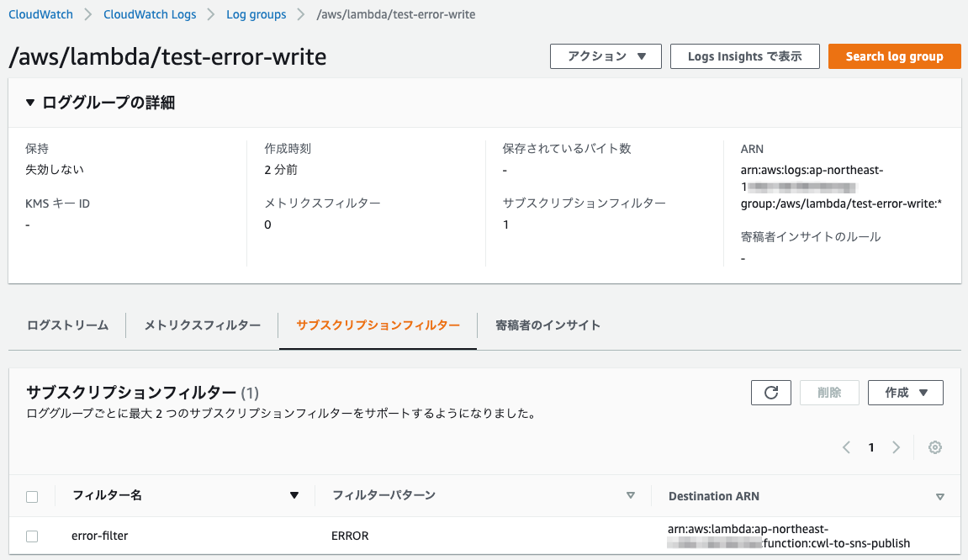Viewport: 968px width, 560px height.
Task: Check the select-all checkbox in table header
Action: coord(31,496)
